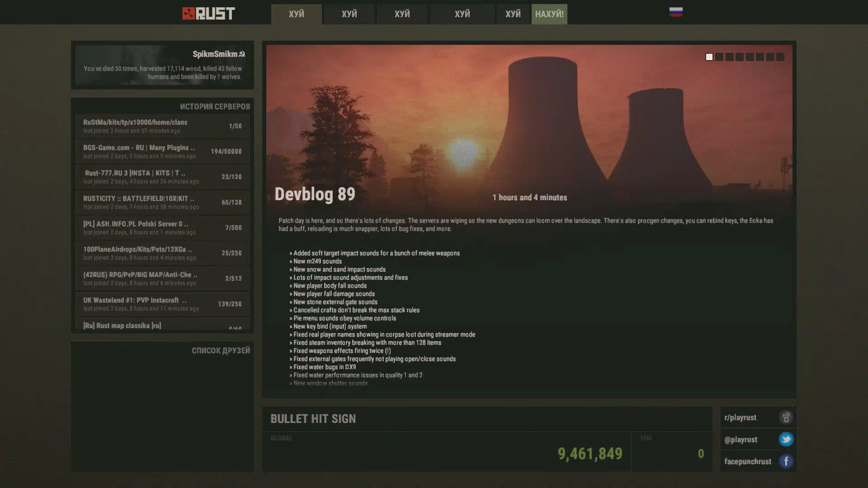Open the Russian flag language selector
868x488 pixels.
pyautogui.click(x=676, y=12)
